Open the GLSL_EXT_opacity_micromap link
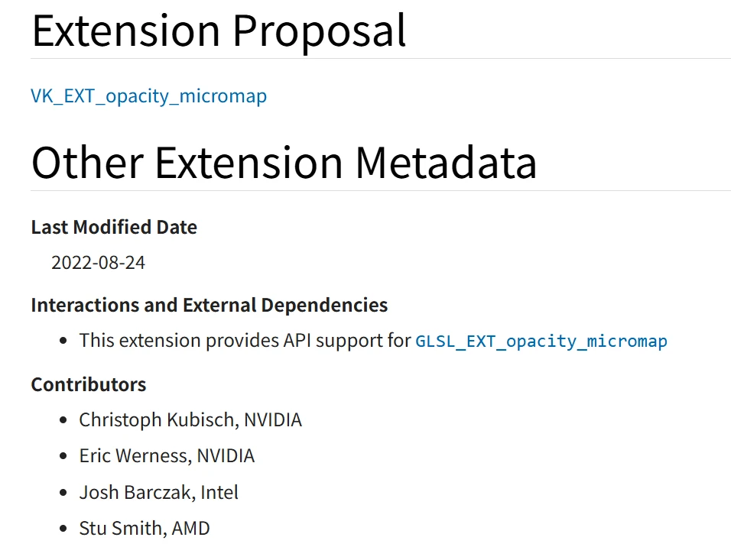The width and height of the screenshot is (731, 560). coord(541,341)
